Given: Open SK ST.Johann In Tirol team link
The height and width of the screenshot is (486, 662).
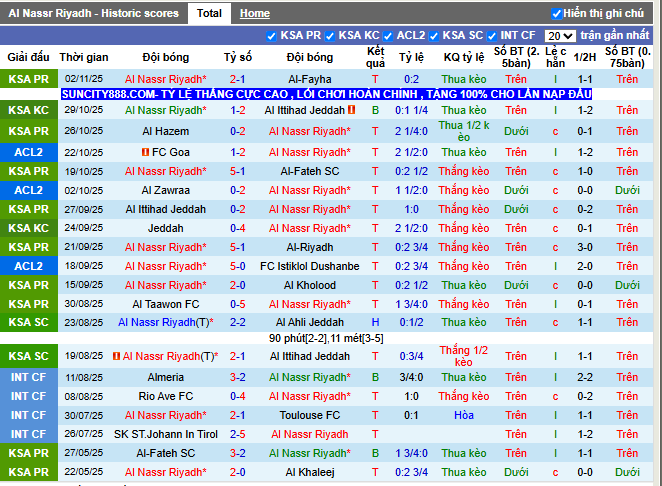Looking at the screenshot, I should click(166, 434).
